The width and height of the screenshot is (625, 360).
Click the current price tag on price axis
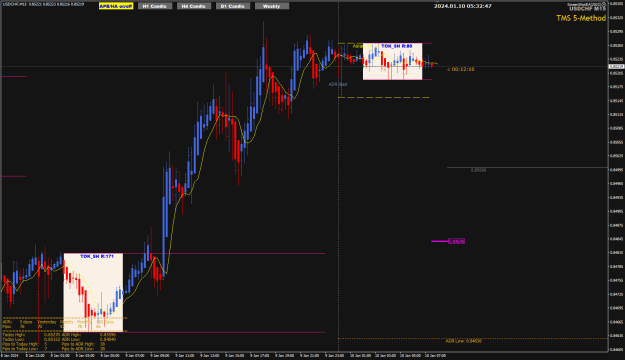click(616, 67)
